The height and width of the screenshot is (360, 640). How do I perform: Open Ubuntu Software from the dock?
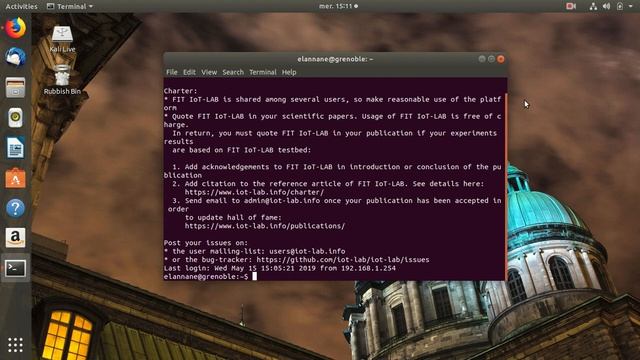click(x=16, y=178)
